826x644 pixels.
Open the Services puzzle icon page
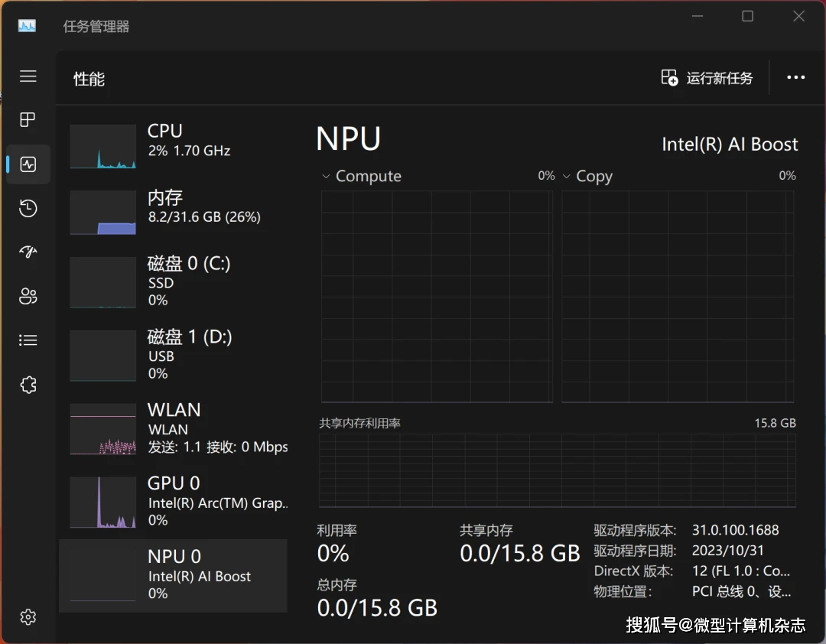click(28, 385)
